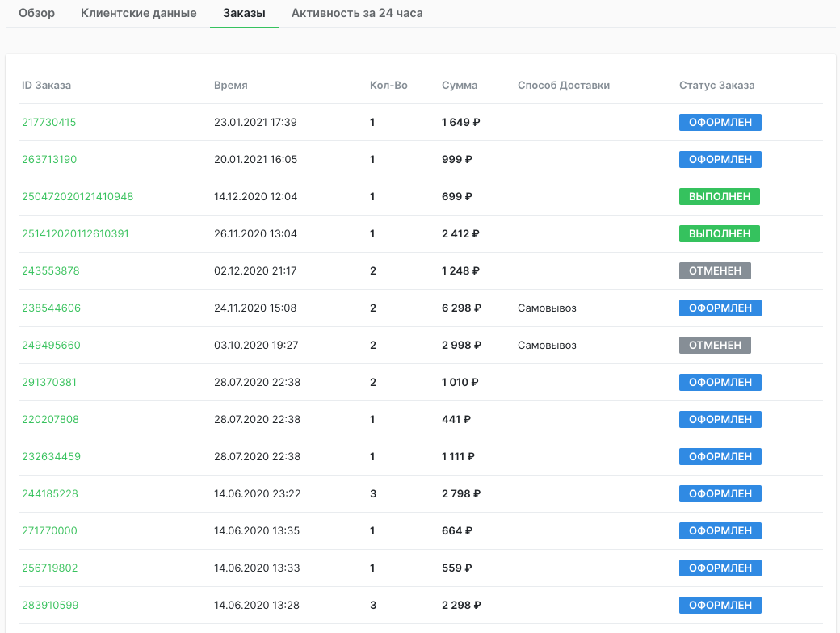This screenshot has height=633, width=840.
Task: Click order 249495660 link
Action: 51,346
